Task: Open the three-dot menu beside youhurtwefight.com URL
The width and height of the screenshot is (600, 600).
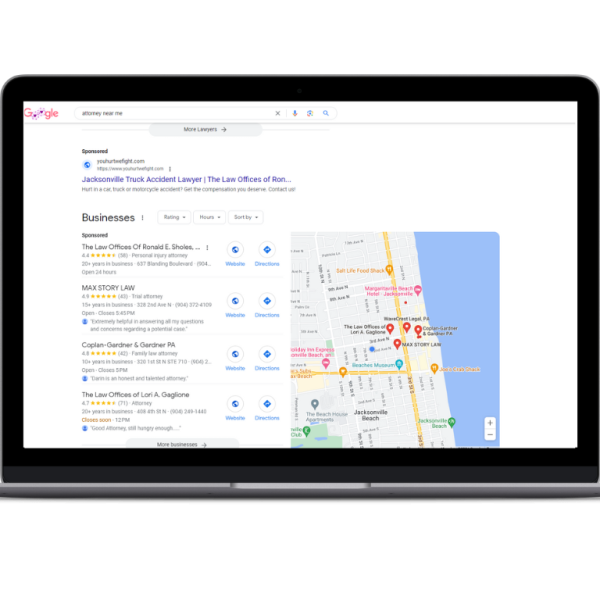Action: point(170,169)
